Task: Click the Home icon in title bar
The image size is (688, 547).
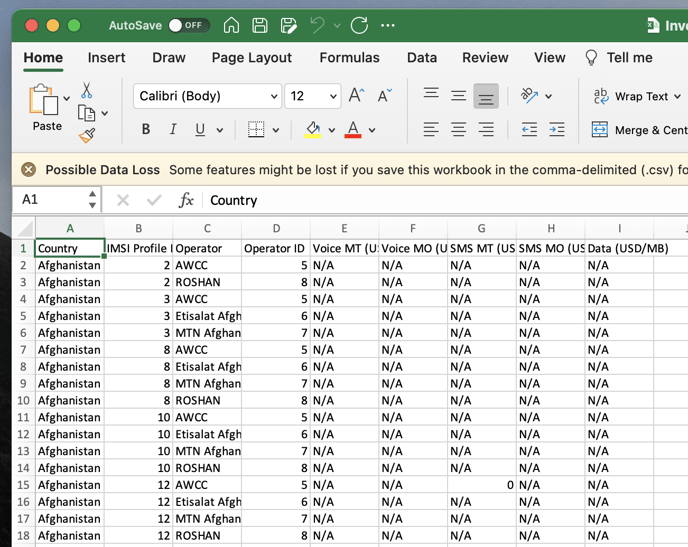Action: [x=231, y=25]
